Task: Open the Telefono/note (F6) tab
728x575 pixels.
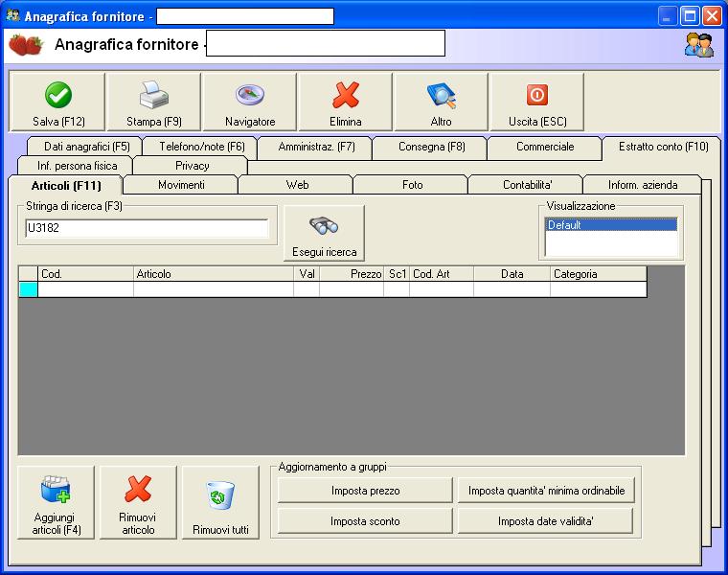Action: 201,147
